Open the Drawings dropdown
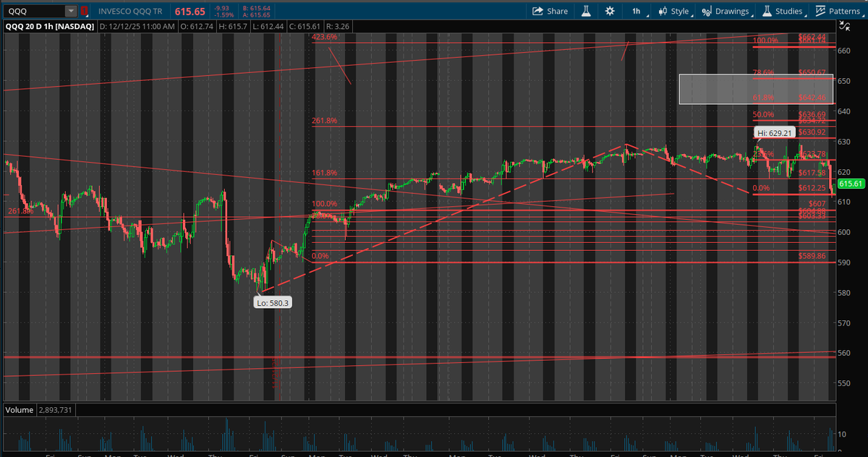This screenshot has height=457, width=868. click(726, 11)
